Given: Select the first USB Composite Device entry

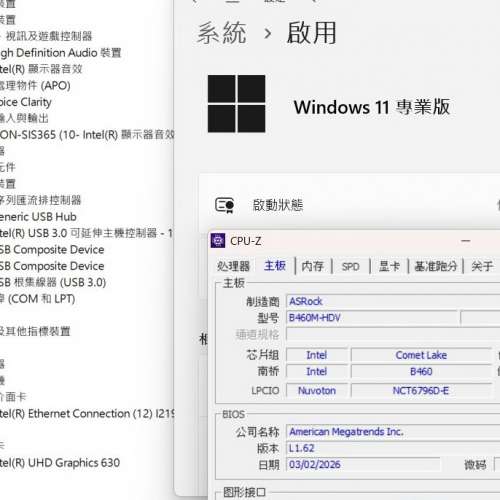Looking at the screenshot, I should pos(52,249).
